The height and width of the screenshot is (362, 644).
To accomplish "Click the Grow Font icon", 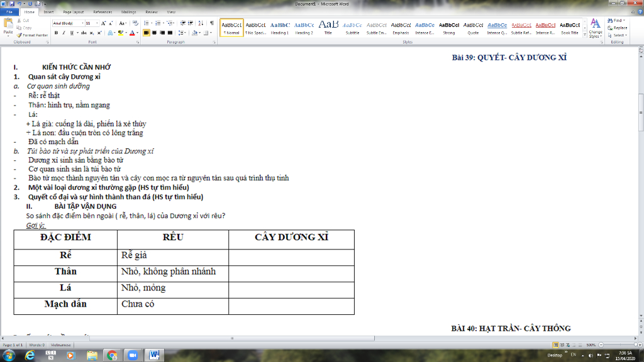I will [104, 23].
